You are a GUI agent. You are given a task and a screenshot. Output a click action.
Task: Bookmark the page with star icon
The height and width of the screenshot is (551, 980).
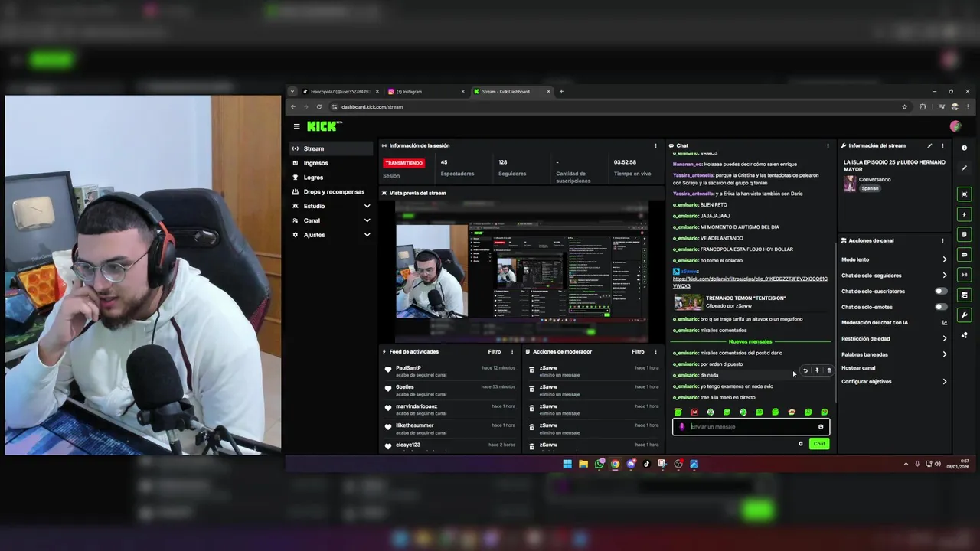(x=904, y=107)
